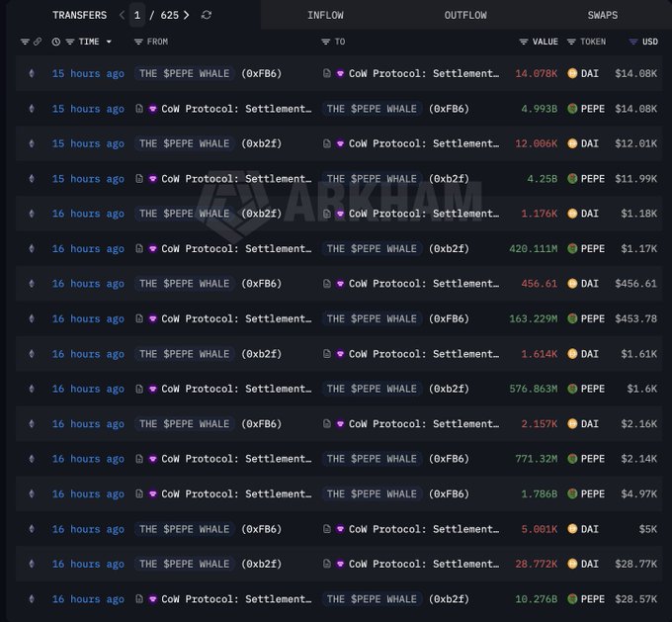Click the total pages number 625
The image size is (672, 622).
coord(169,15)
